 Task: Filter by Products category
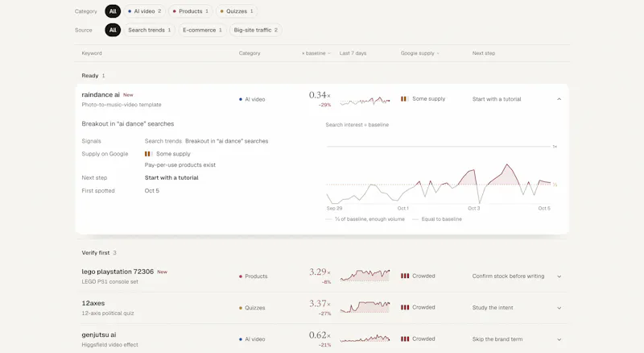click(190, 11)
